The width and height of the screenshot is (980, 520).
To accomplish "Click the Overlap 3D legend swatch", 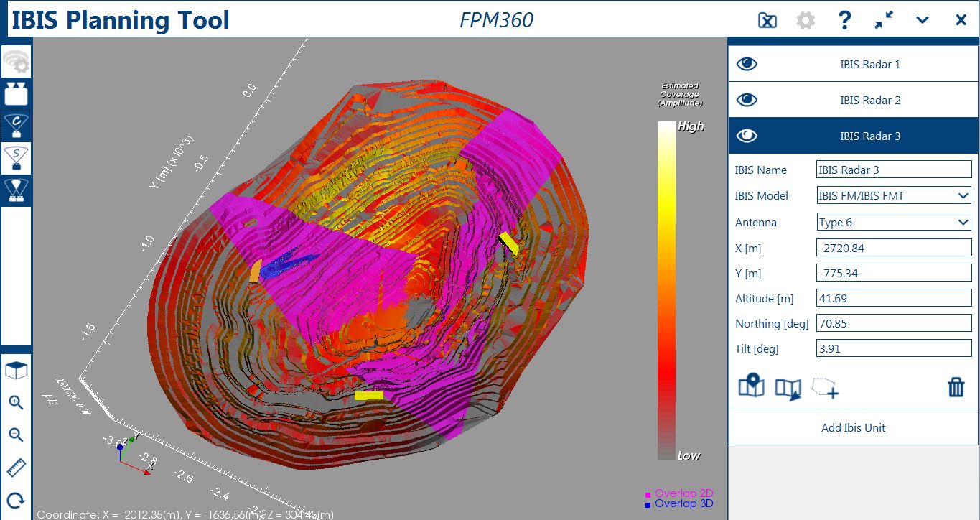I will coord(648,504).
